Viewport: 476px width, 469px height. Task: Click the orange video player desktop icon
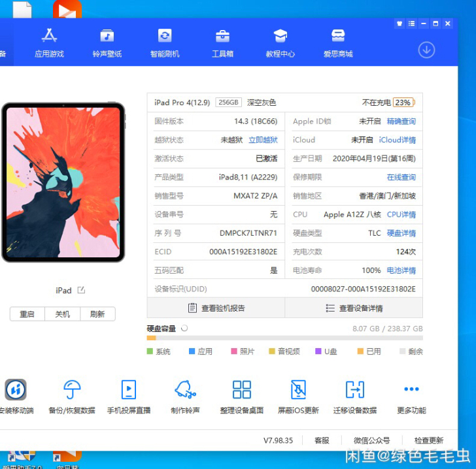point(67,8)
